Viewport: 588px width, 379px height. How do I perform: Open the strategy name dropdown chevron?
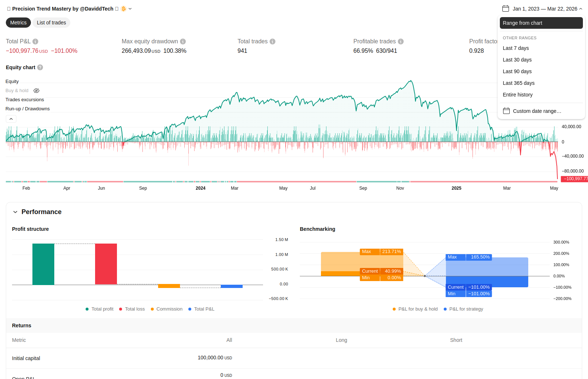[x=130, y=9]
